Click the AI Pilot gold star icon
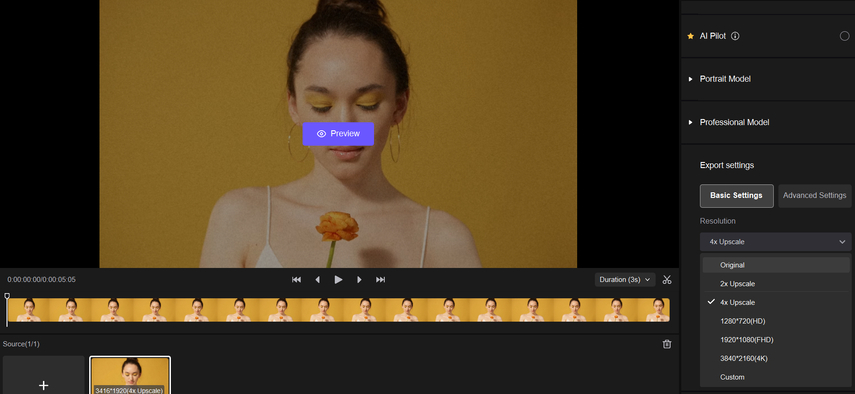This screenshot has height=394, width=855. tap(690, 36)
